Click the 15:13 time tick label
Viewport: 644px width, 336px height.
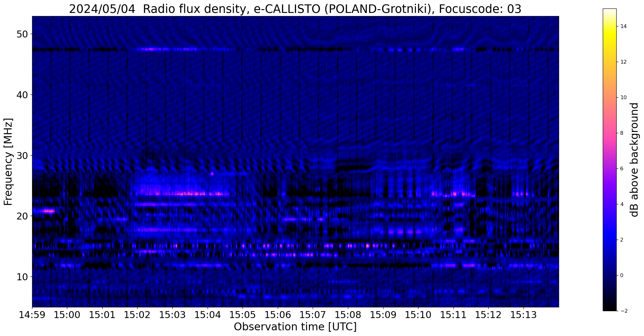coord(524,315)
